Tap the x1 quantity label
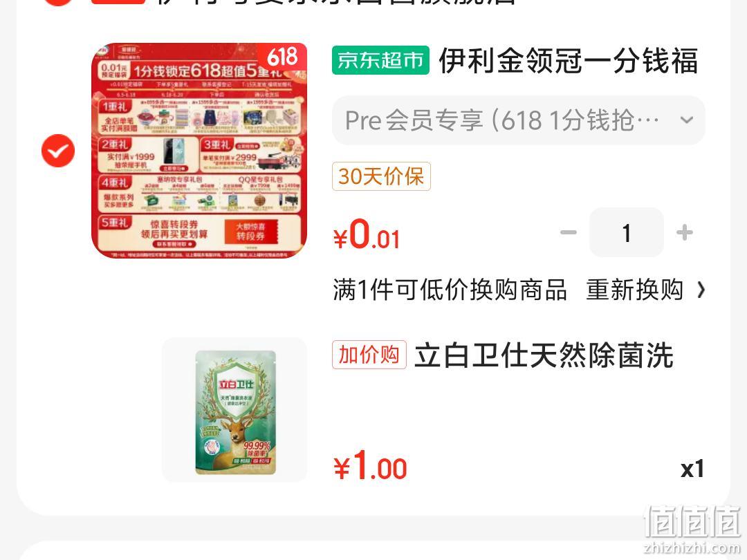Image resolution: width=747 pixels, height=560 pixels. (x=692, y=469)
